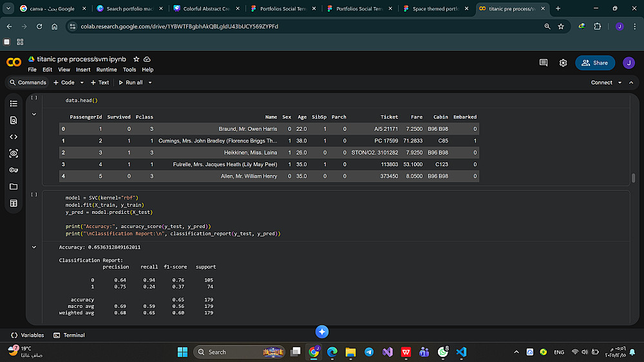
Task: Open the Insert menu
Action: pos(83,70)
